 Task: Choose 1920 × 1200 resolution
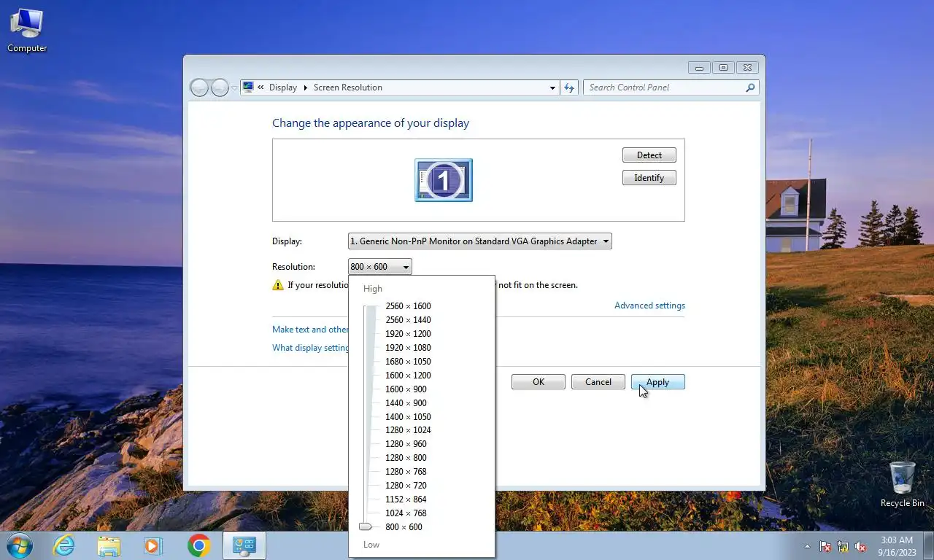408,334
